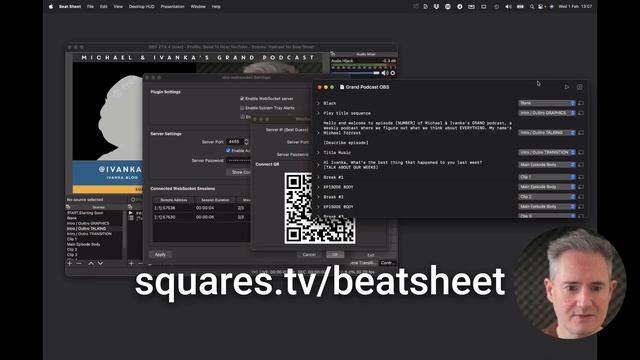Click scene icon in the Hi Ivanka row
The height and width of the screenshot is (360, 640).
[x=581, y=165]
